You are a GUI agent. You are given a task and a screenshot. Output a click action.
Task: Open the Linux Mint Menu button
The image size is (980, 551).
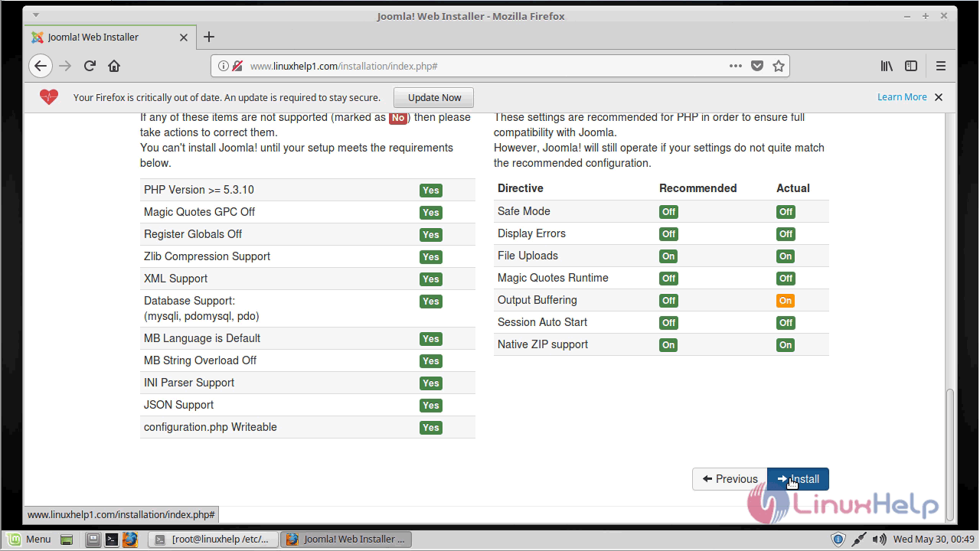28,540
